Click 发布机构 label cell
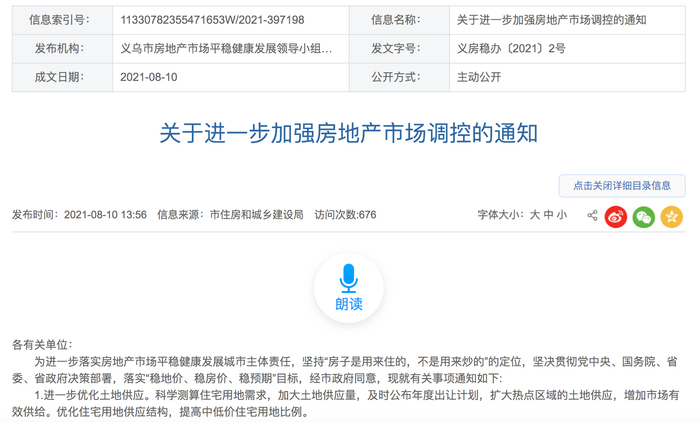This screenshot has height=422, width=700. [62, 49]
